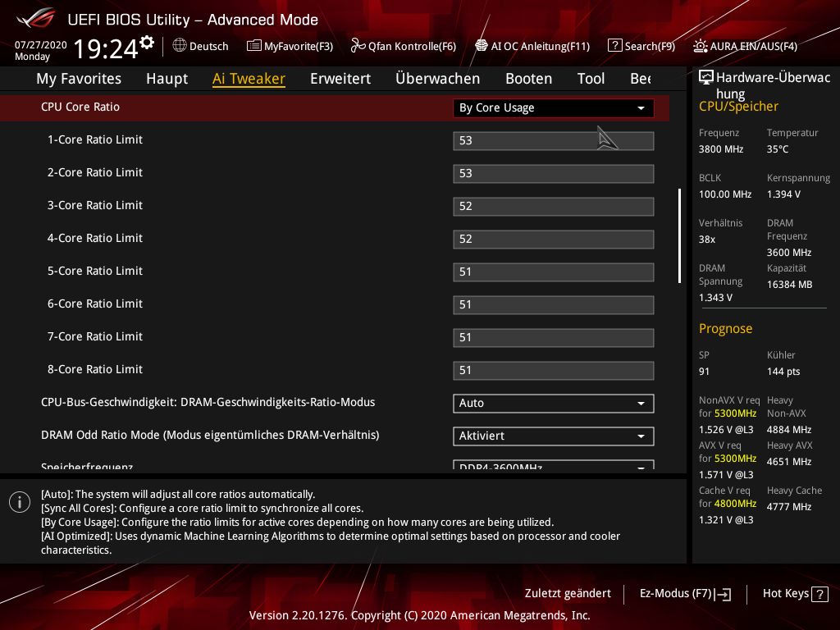Switch to the Booten tab

529,79
